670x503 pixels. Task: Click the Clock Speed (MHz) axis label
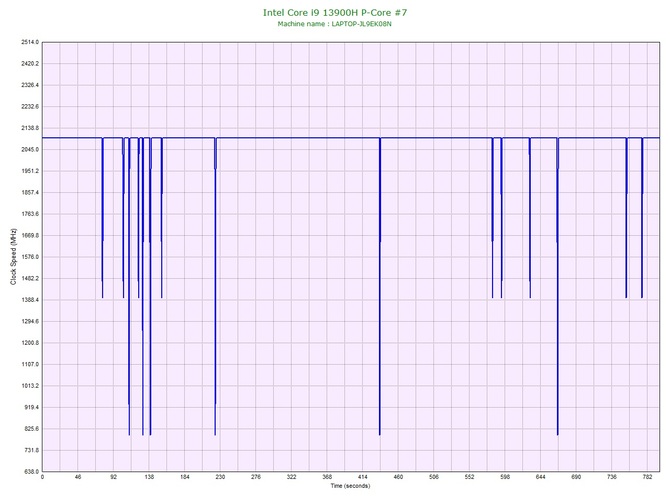[x=13, y=256]
